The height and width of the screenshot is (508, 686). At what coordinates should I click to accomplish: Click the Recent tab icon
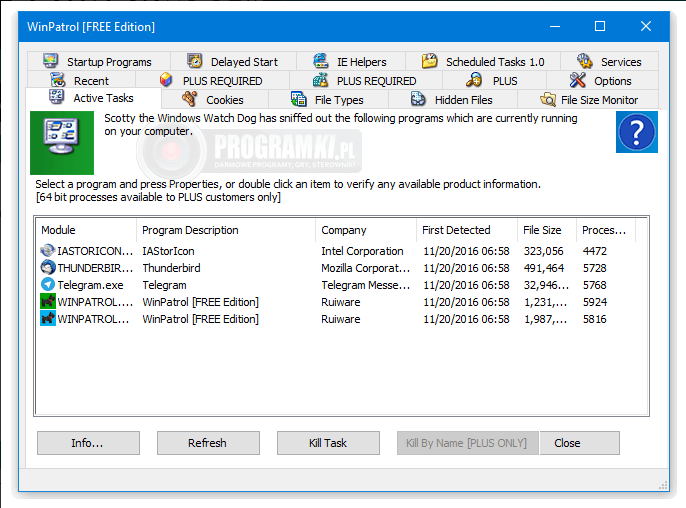pyautogui.click(x=57, y=80)
